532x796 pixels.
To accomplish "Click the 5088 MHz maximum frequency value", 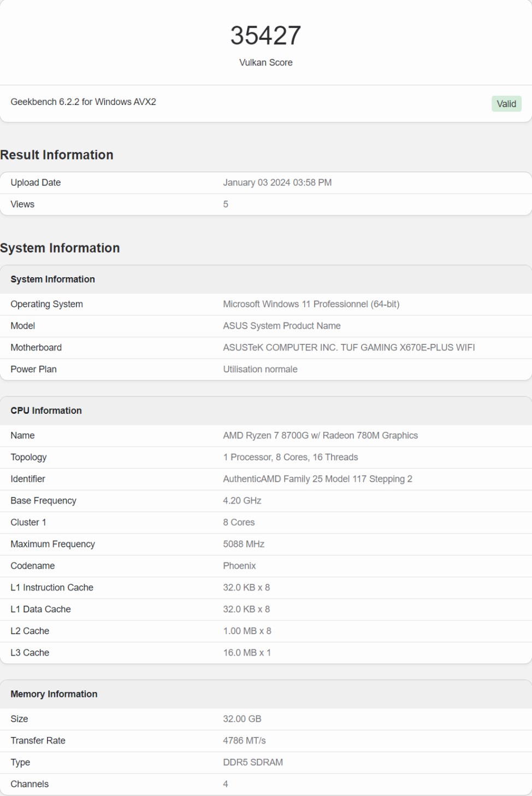I will point(244,545).
